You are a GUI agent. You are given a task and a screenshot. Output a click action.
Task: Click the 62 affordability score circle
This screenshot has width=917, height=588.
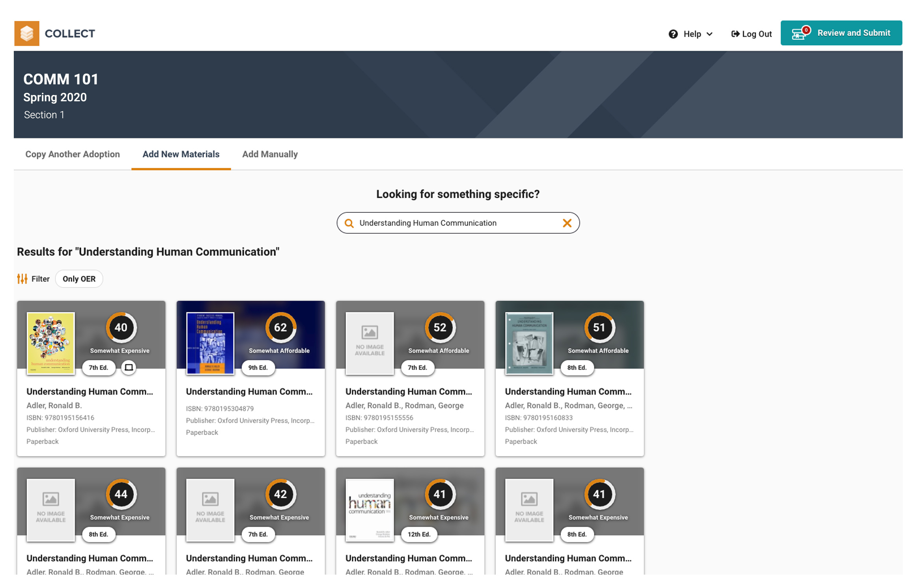[x=280, y=327]
